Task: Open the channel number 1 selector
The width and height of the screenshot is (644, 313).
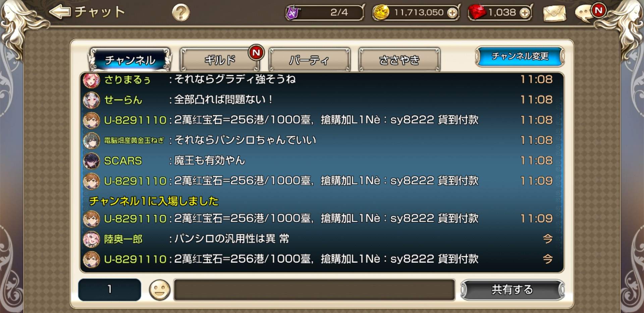Action: click(109, 290)
